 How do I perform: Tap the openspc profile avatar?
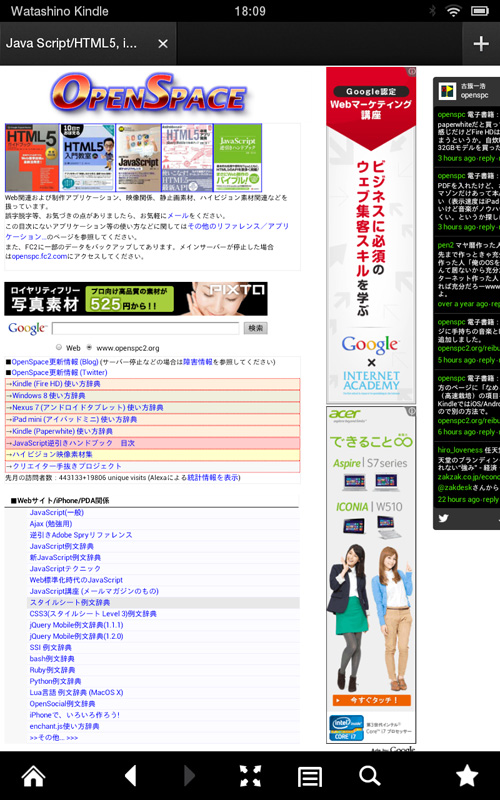447,91
